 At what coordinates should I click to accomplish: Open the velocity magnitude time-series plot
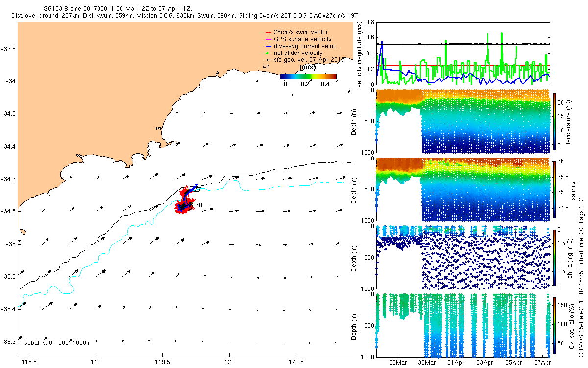463,53
